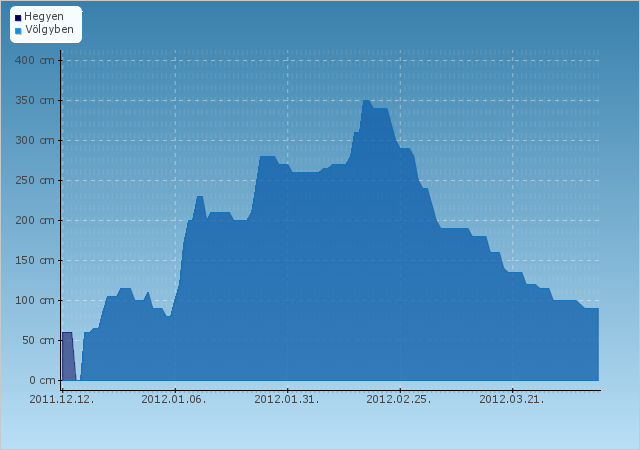The width and height of the screenshot is (640, 450).
Task: Click the 2011.12.12. date label
Action: (62, 399)
